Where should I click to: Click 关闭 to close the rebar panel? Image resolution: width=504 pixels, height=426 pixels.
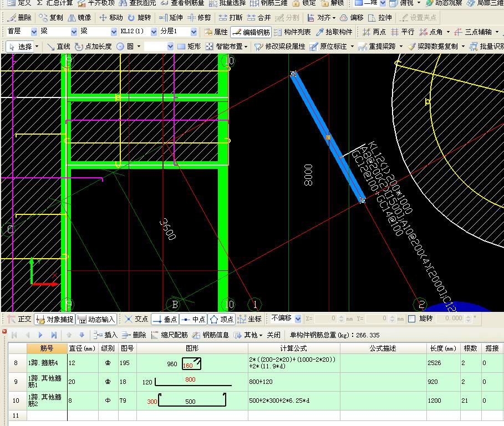click(273, 335)
